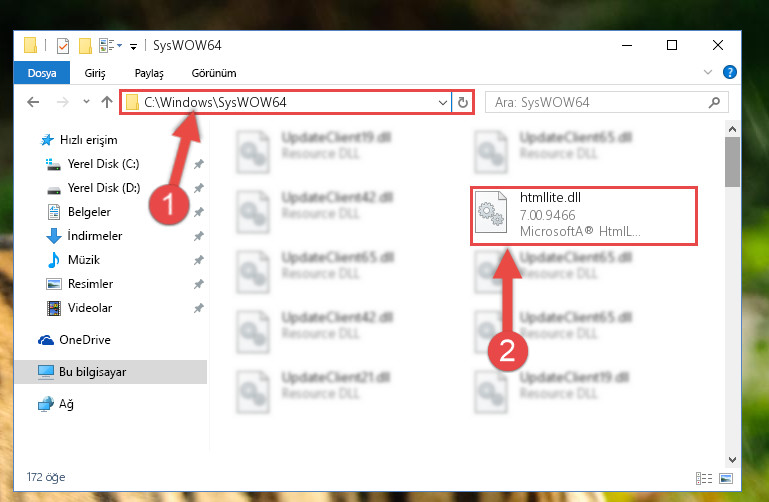Screen dimensions: 769x502
Task: Click the Properties checkmark quick access icon
Action: click(63, 46)
